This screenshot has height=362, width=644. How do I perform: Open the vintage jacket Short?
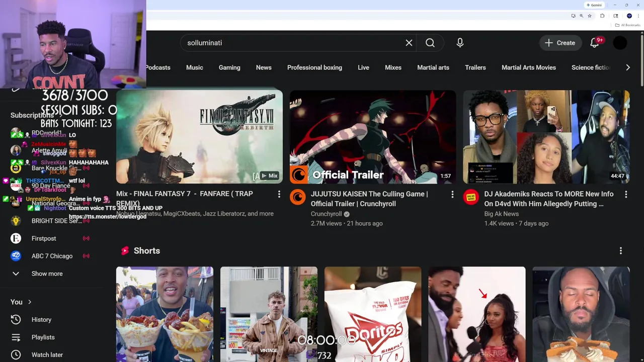(x=269, y=314)
